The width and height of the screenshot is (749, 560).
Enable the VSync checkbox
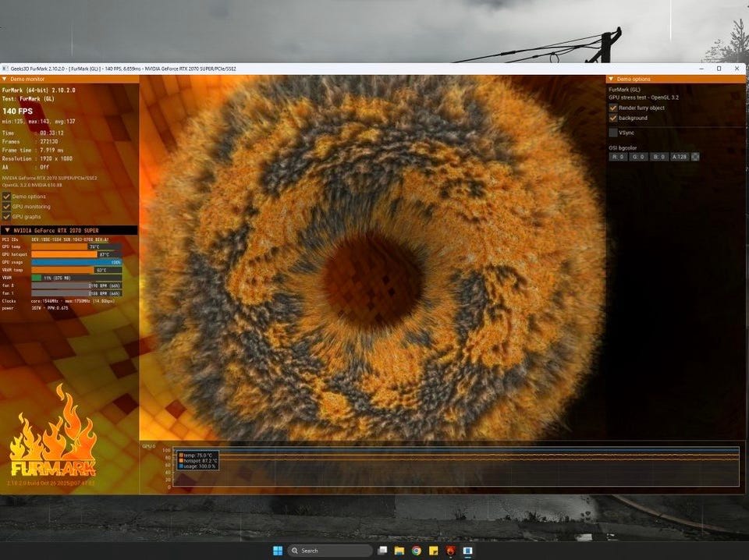[x=613, y=133]
